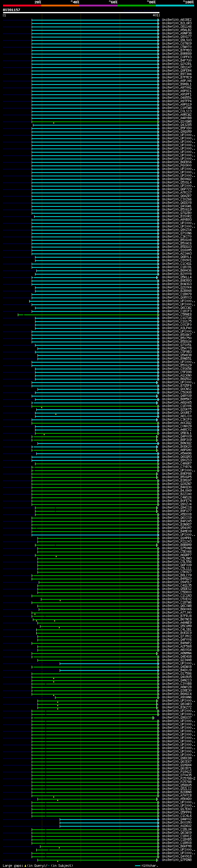Click the white query sequence bar
This screenshot has width=197, height=868.
81,12
